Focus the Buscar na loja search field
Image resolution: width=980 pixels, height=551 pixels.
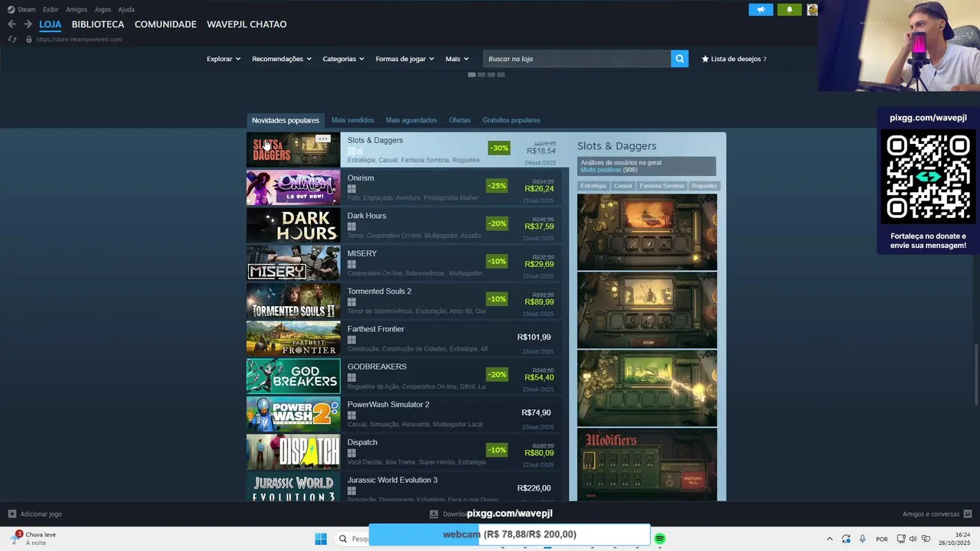click(577, 59)
